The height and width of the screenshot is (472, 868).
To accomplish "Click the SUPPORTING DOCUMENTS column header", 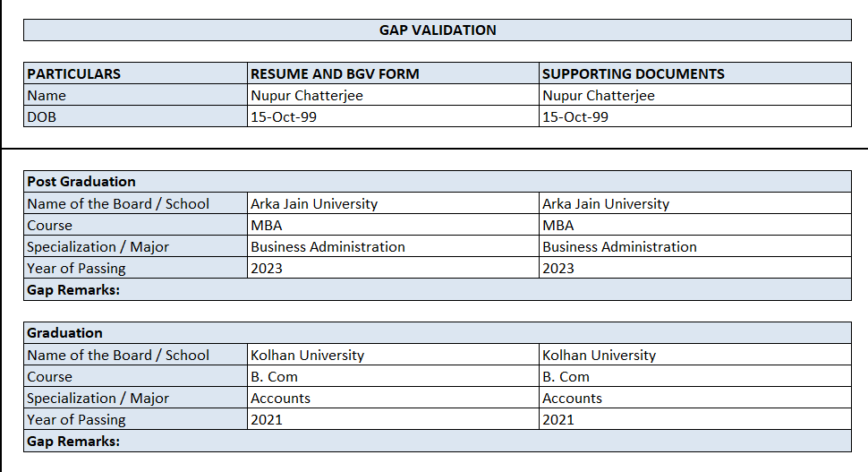I will pyautogui.click(x=634, y=74).
